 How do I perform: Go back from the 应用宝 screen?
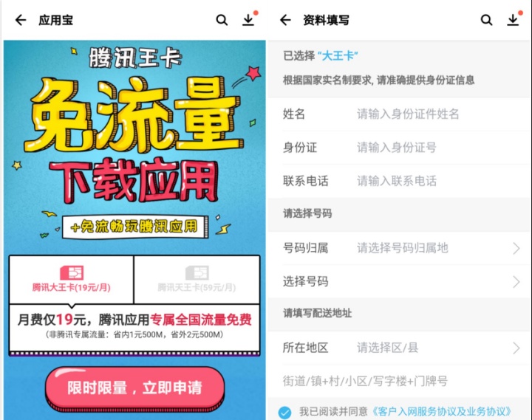click(x=21, y=20)
